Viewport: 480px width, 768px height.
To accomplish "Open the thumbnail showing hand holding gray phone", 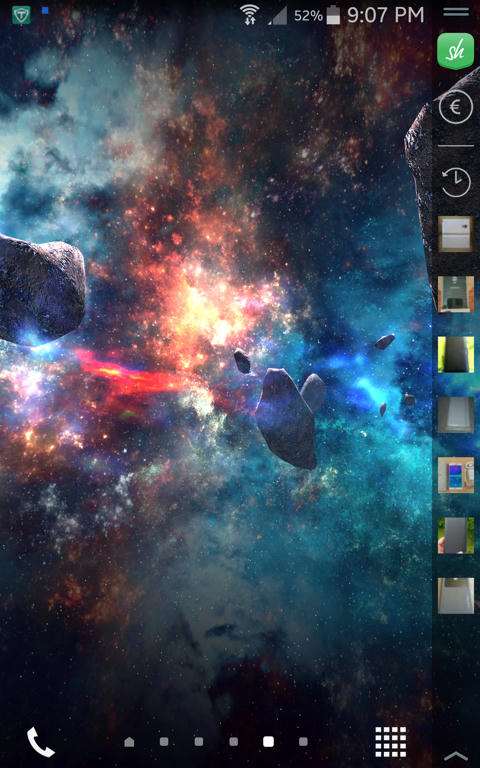I will point(456,535).
